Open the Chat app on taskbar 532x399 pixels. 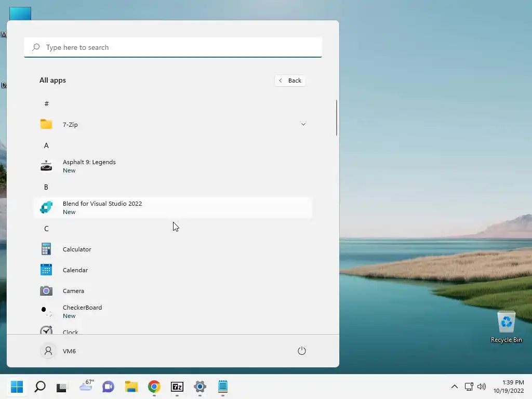tap(108, 387)
